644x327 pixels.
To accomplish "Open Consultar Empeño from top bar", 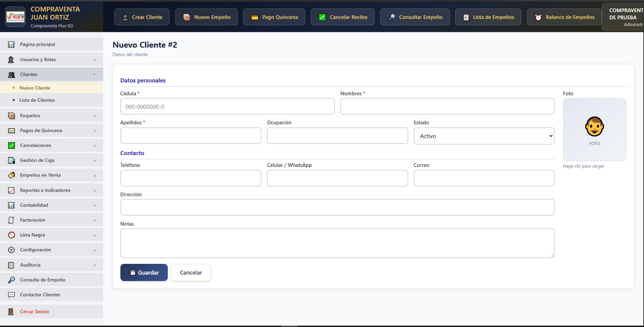I will point(415,17).
